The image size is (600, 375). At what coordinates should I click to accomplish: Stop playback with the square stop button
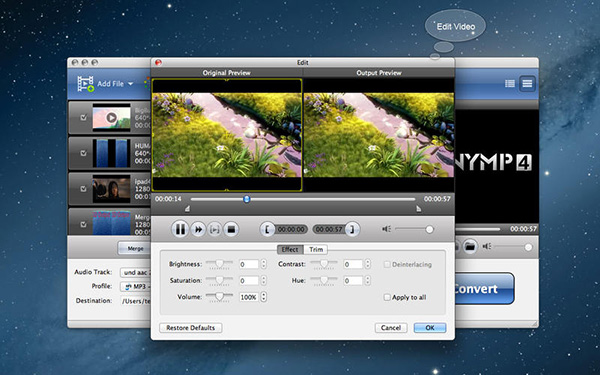point(231,229)
